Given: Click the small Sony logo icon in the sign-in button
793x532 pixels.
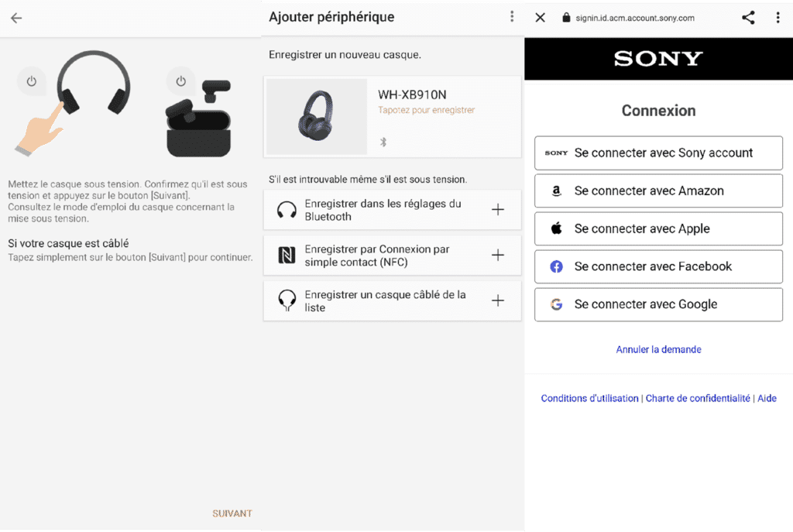Looking at the screenshot, I should pyautogui.click(x=556, y=153).
